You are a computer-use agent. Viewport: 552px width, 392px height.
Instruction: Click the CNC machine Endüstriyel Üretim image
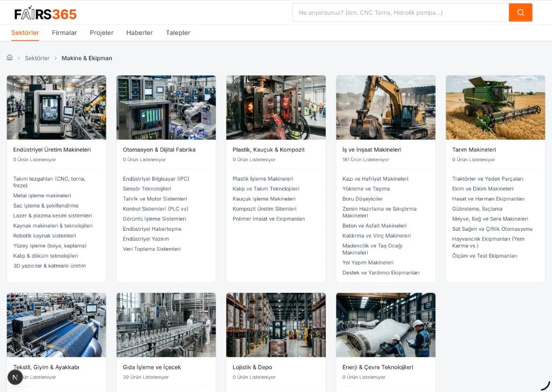point(57,107)
